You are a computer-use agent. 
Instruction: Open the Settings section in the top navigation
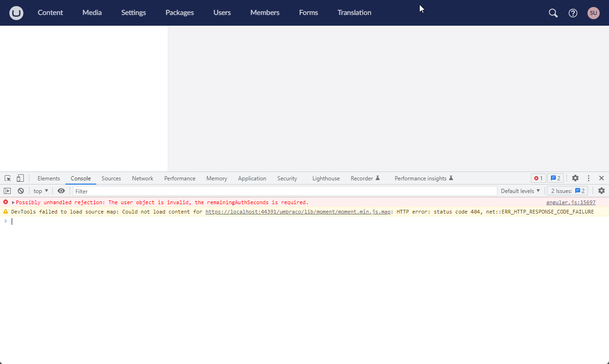133,13
